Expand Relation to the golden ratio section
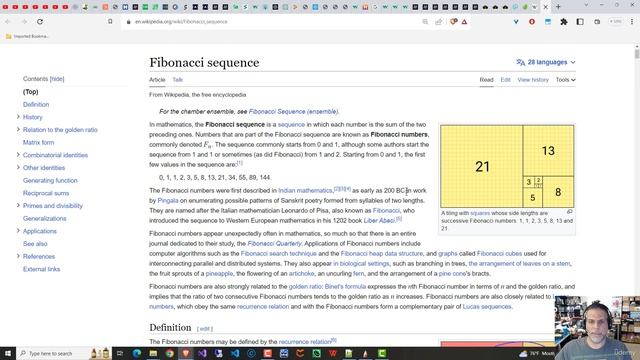The width and height of the screenshot is (640, 360). point(18,129)
